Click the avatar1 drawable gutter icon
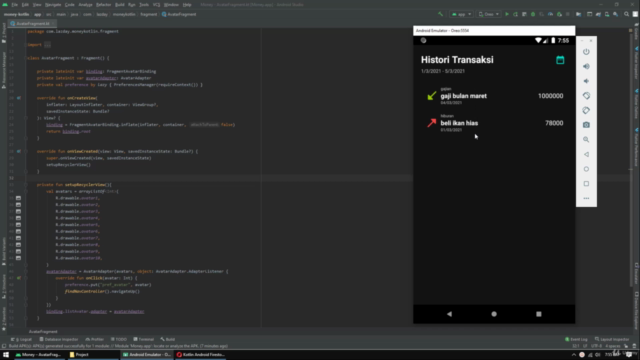The height and width of the screenshot is (360, 640). pos(18,198)
